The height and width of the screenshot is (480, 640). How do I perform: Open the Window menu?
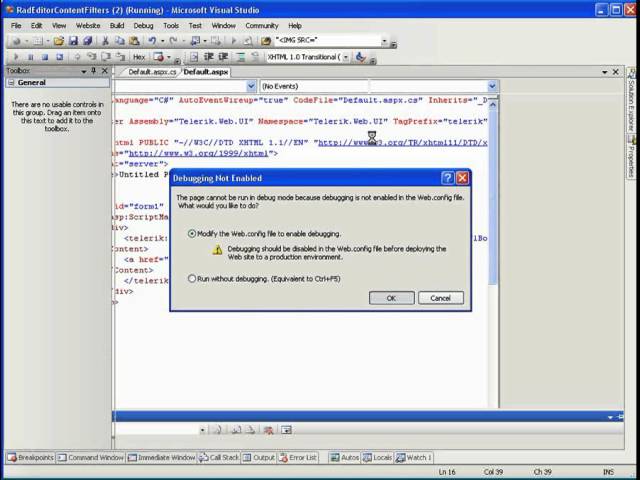223,25
